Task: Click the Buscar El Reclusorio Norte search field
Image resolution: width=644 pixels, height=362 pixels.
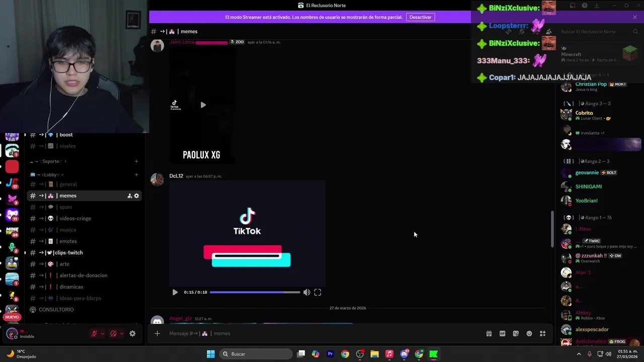Action: 599,31
